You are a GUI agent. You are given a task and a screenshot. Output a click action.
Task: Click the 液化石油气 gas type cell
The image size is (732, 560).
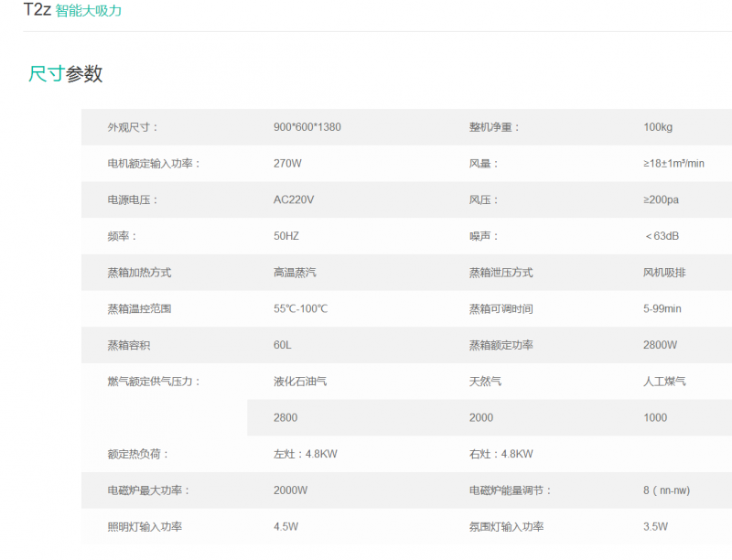(x=300, y=382)
